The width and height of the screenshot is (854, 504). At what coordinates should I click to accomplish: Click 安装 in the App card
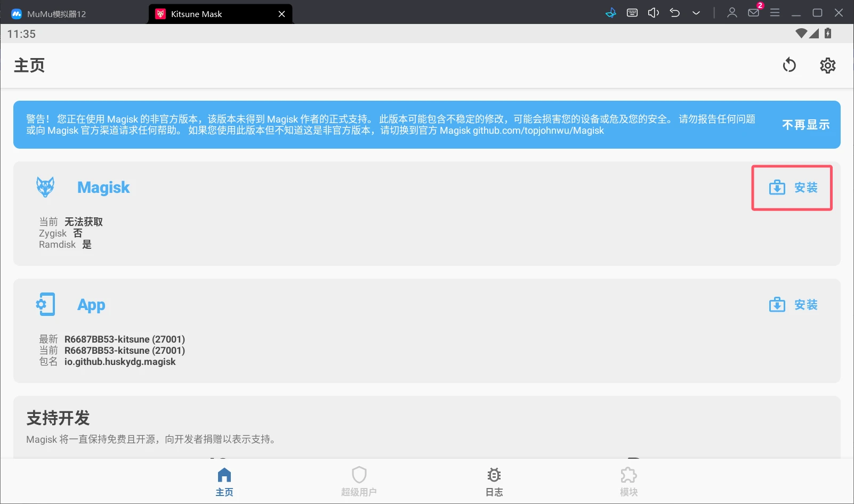coord(793,305)
